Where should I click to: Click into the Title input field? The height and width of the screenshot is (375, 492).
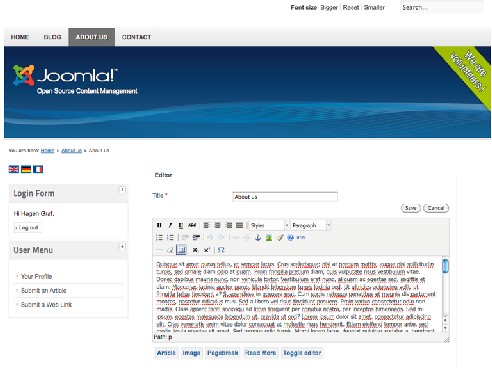(285, 197)
